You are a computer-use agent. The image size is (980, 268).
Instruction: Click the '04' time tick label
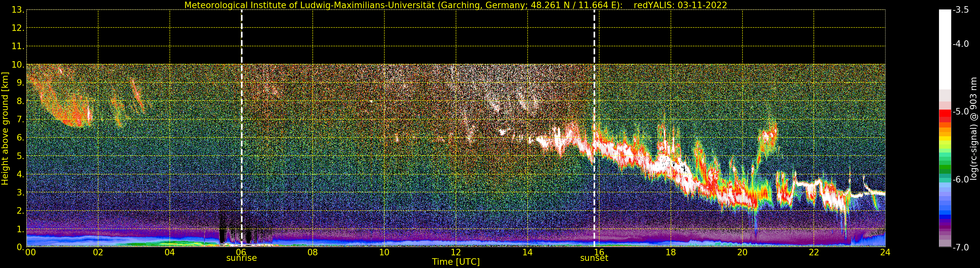point(170,252)
